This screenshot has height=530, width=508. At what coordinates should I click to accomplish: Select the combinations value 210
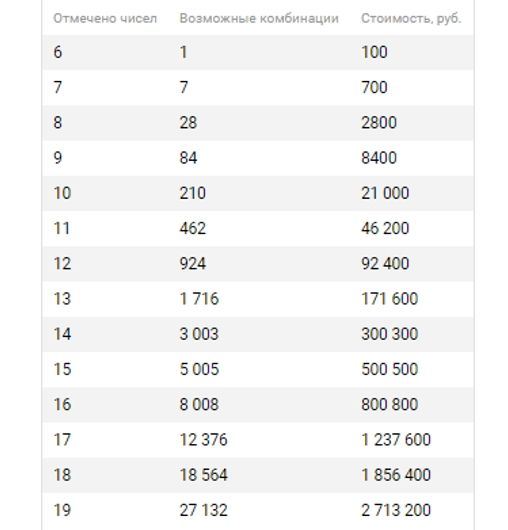(193, 193)
